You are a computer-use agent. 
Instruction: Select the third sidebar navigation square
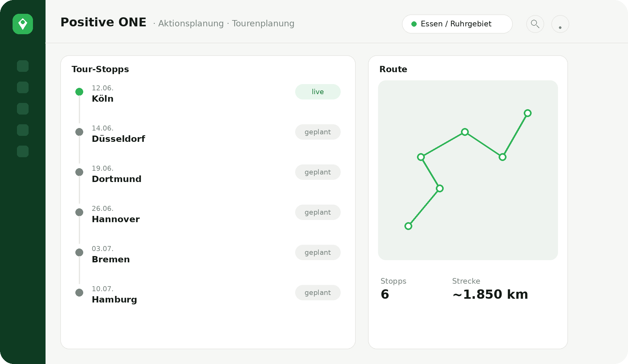(x=23, y=109)
